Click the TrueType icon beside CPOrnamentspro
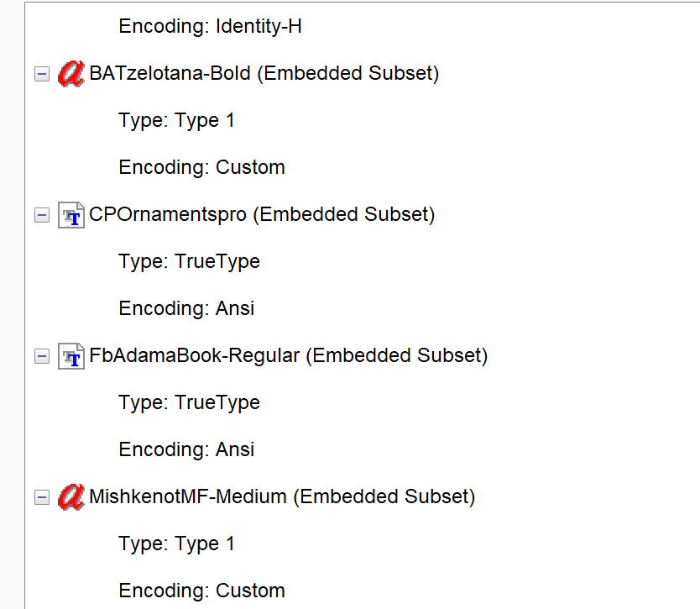 (71, 215)
